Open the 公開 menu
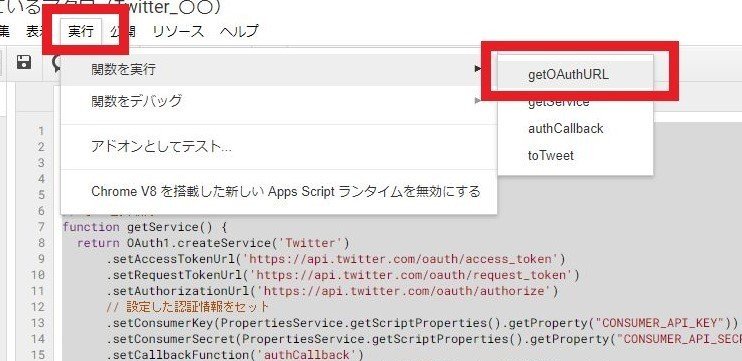 tap(123, 31)
